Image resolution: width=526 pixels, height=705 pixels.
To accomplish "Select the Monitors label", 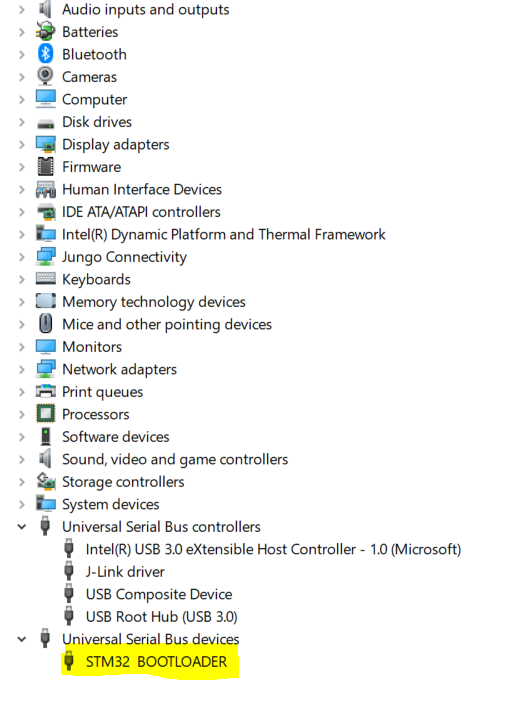I will click(x=92, y=347).
